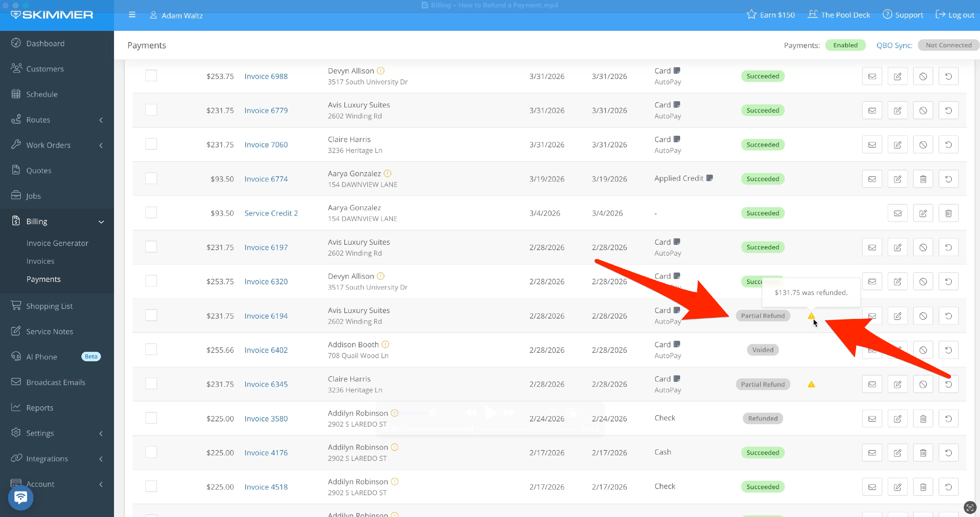Viewport: 980px width, 517px height.
Task: Click Partial Refund status badge for Invoice 6194
Action: pos(762,316)
